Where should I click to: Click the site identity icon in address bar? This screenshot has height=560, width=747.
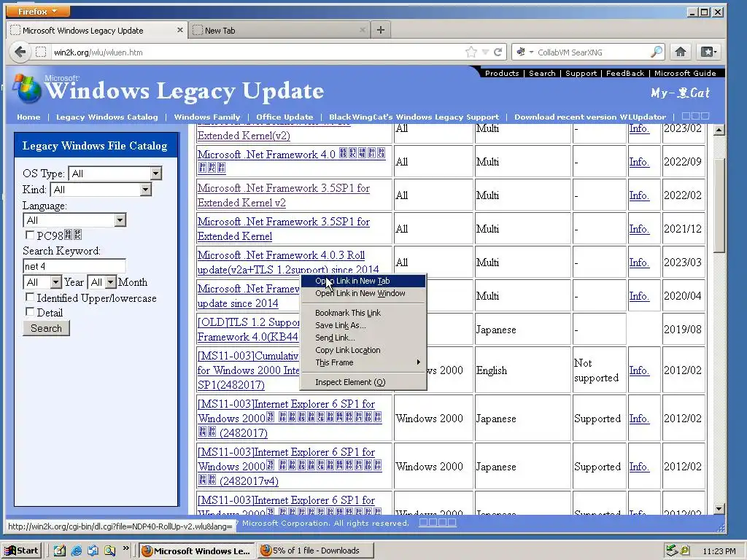point(42,52)
